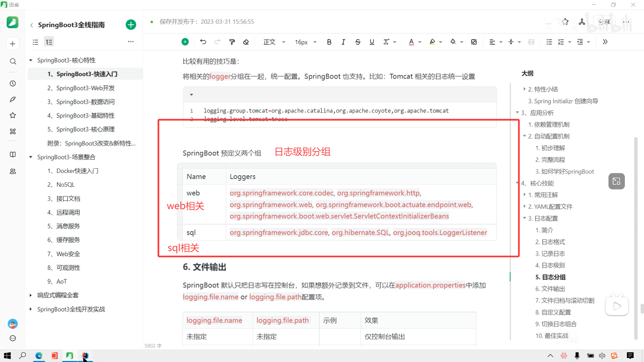Open search in left sidebar

tap(13, 61)
